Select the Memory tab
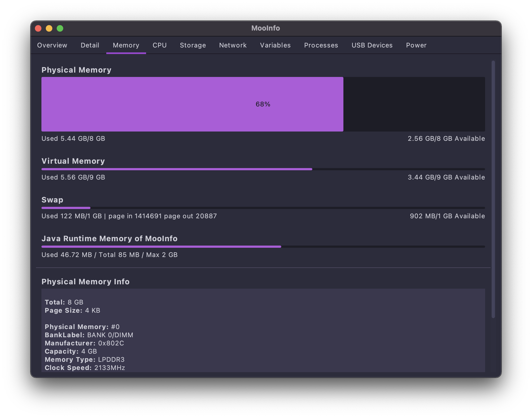Image resolution: width=532 pixels, height=418 pixels. [x=126, y=45]
